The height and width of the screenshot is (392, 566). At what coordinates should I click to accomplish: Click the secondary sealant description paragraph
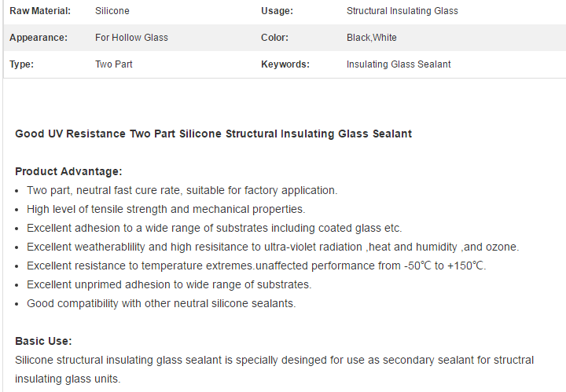click(274, 369)
